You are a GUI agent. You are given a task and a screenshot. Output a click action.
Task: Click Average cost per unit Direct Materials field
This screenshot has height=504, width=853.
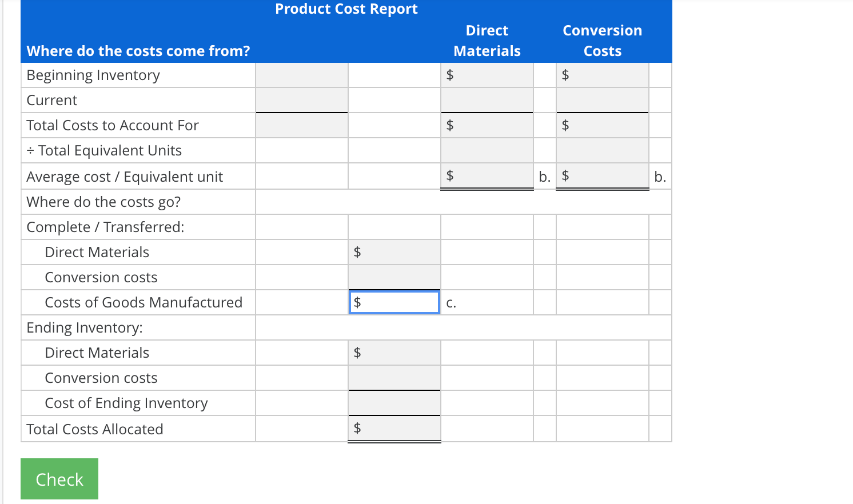pos(487,175)
